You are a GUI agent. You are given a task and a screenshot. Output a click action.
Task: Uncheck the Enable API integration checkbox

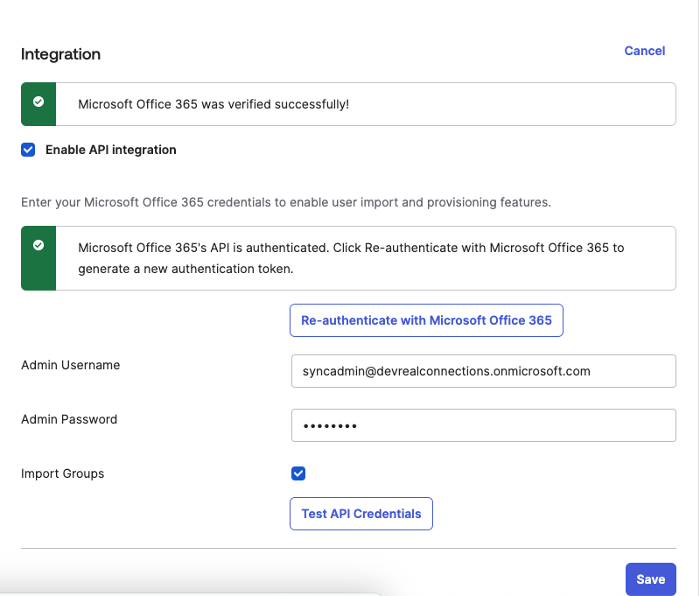(x=28, y=150)
